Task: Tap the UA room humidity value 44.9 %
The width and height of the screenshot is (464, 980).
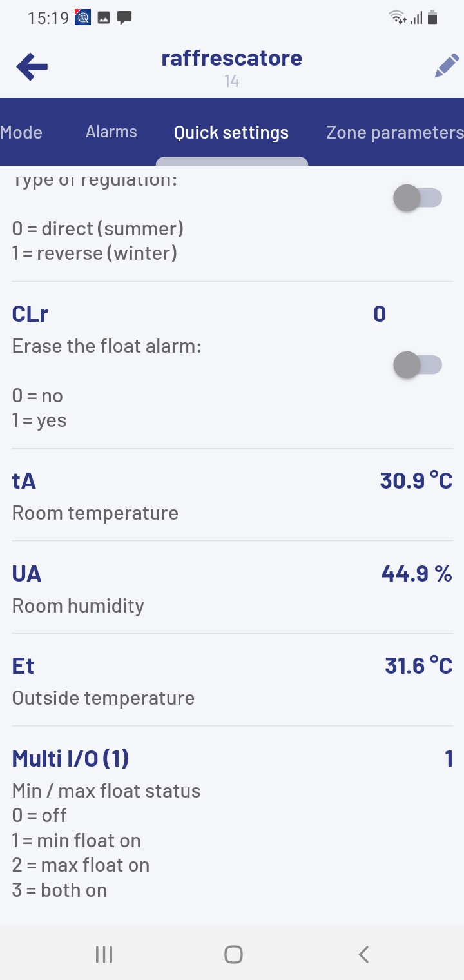Action: coord(416,573)
